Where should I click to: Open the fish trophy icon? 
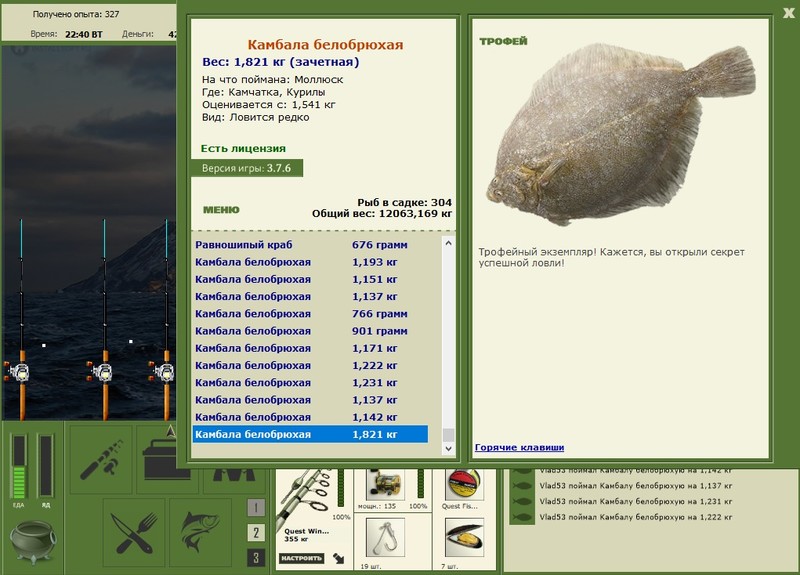tap(201, 533)
